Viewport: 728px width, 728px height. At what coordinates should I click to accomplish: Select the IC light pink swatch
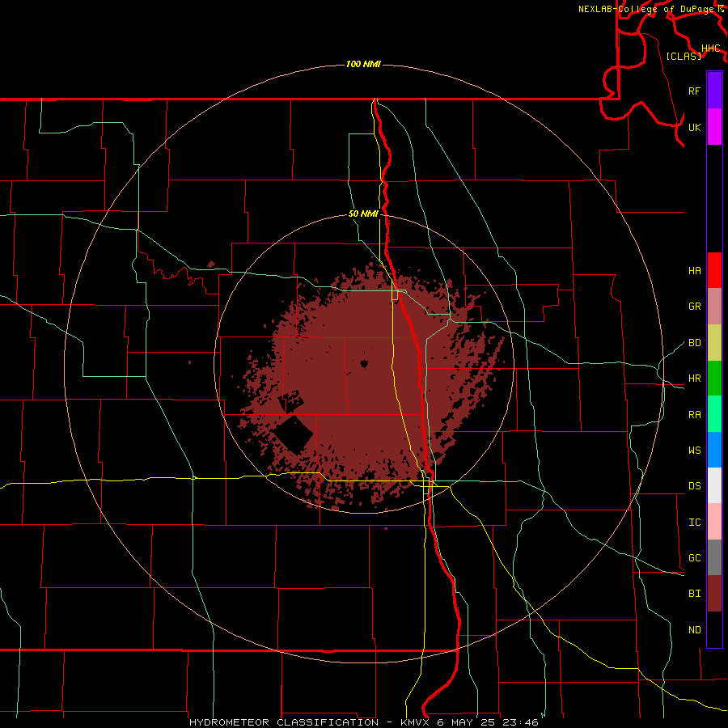[714, 522]
